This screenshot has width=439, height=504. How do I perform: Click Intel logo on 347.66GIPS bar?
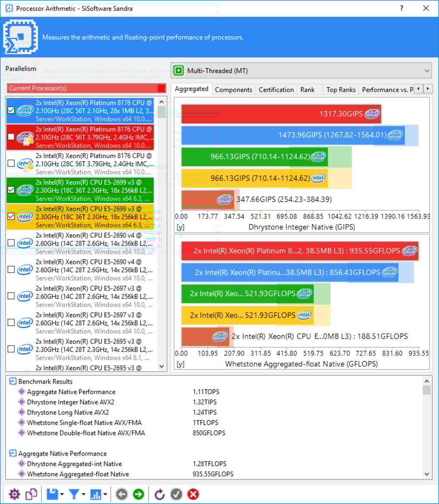click(224, 199)
